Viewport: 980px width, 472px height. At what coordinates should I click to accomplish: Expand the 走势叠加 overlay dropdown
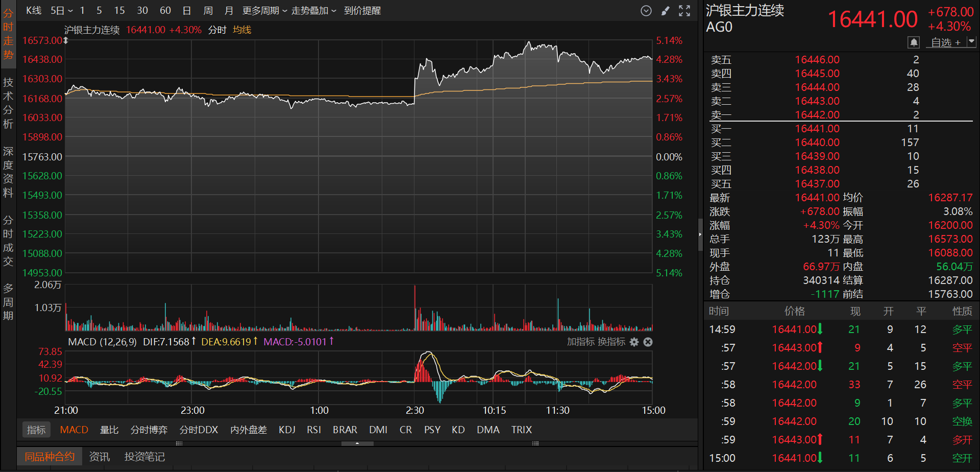(313, 11)
